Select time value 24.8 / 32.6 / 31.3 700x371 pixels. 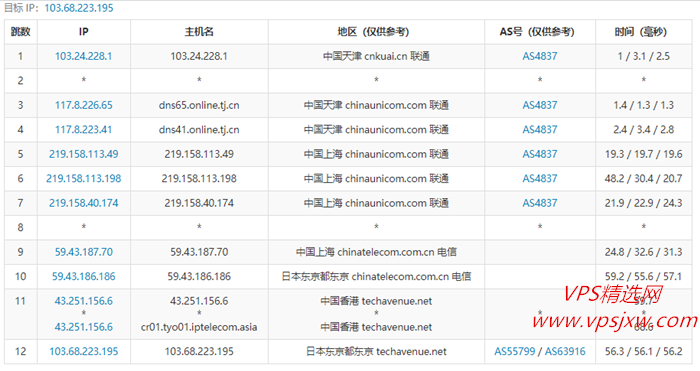click(x=643, y=252)
